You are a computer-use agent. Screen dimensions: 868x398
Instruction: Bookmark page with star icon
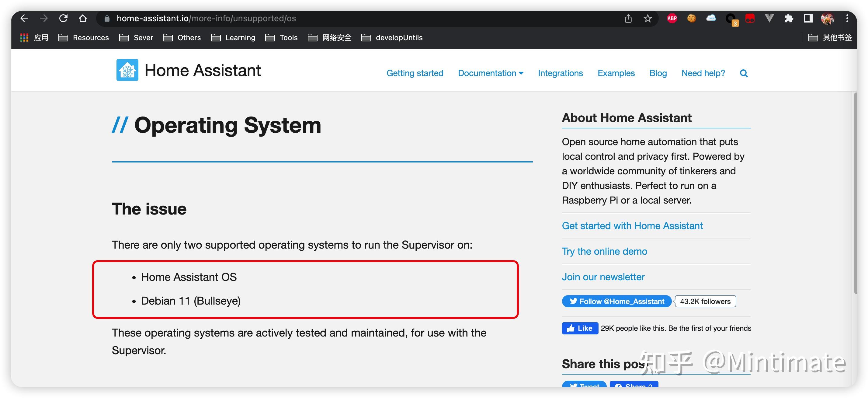point(647,18)
